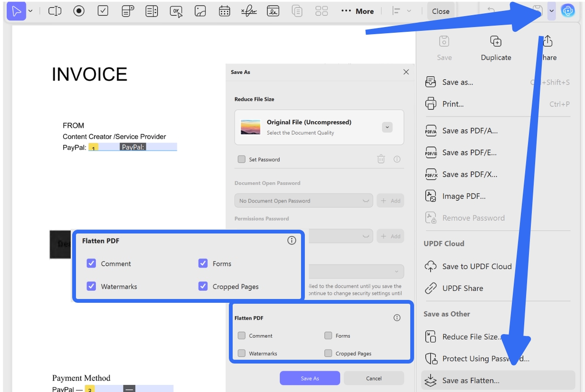Click the UPDF Share link icon
The height and width of the screenshot is (392, 585).
430,288
